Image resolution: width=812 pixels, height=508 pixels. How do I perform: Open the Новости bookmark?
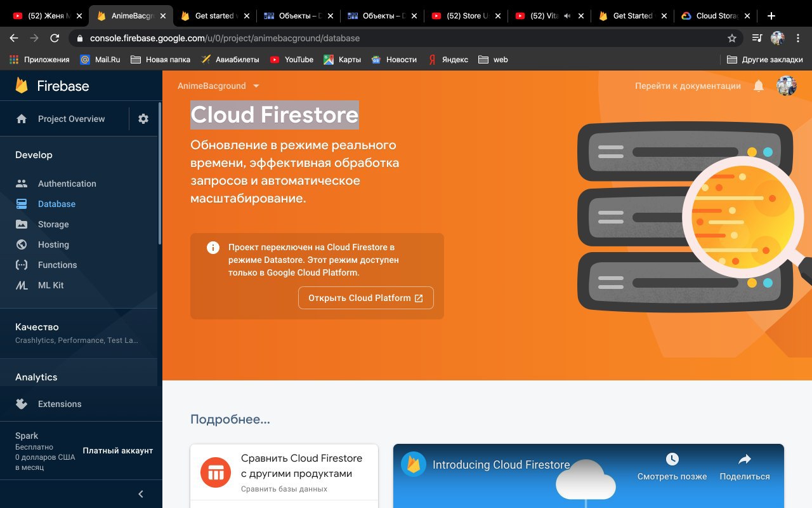394,59
